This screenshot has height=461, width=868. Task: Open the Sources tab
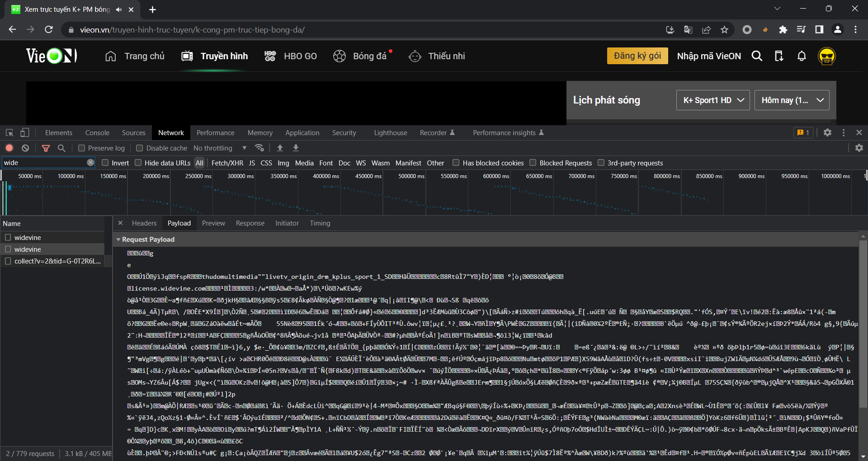pyautogui.click(x=134, y=132)
